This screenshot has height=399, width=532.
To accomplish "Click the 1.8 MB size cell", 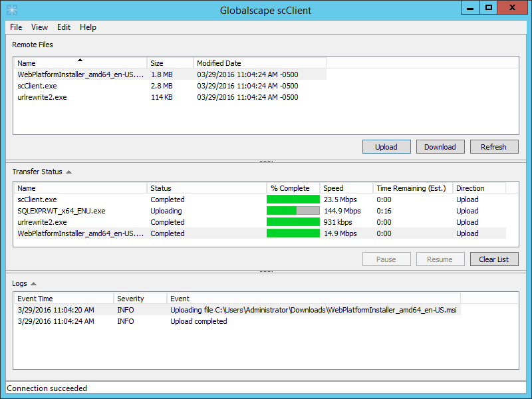I will click(162, 74).
